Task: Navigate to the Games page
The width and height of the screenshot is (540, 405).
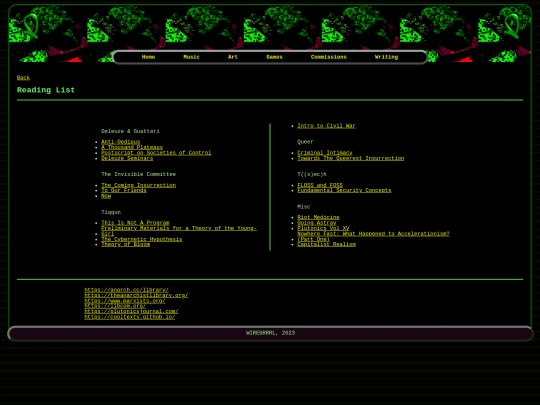Action: point(274,57)
